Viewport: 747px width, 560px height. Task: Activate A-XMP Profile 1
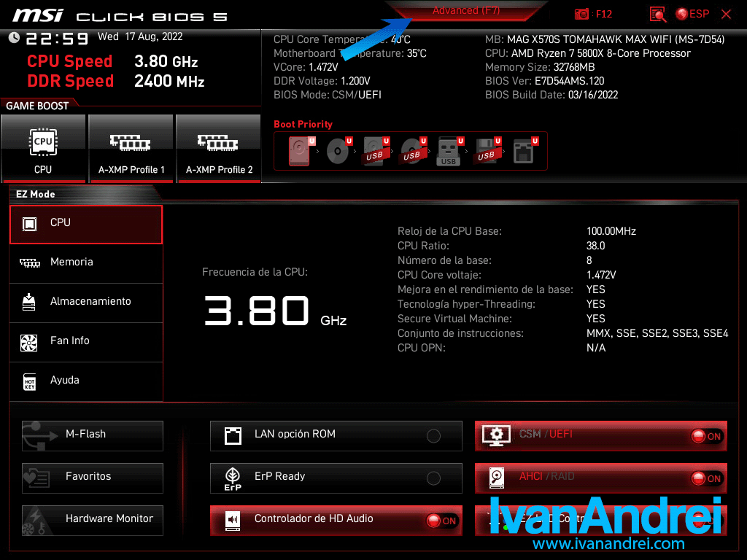(x=131, y=149)
